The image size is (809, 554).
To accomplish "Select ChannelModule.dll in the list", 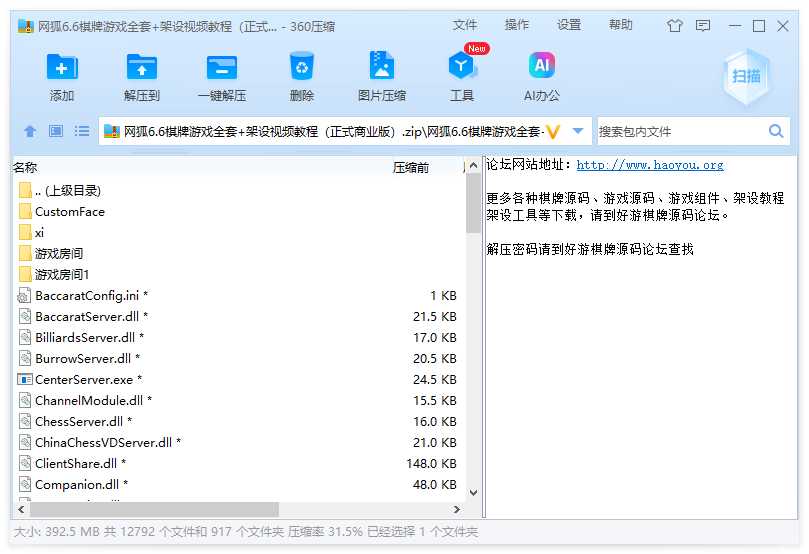I will (239, 401).
